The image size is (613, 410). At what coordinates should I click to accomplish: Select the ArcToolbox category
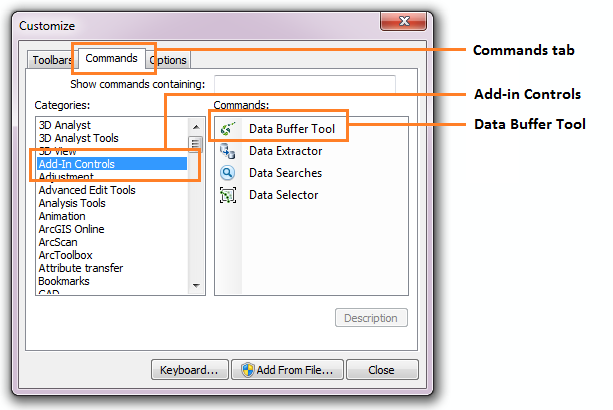click(65, 255)
